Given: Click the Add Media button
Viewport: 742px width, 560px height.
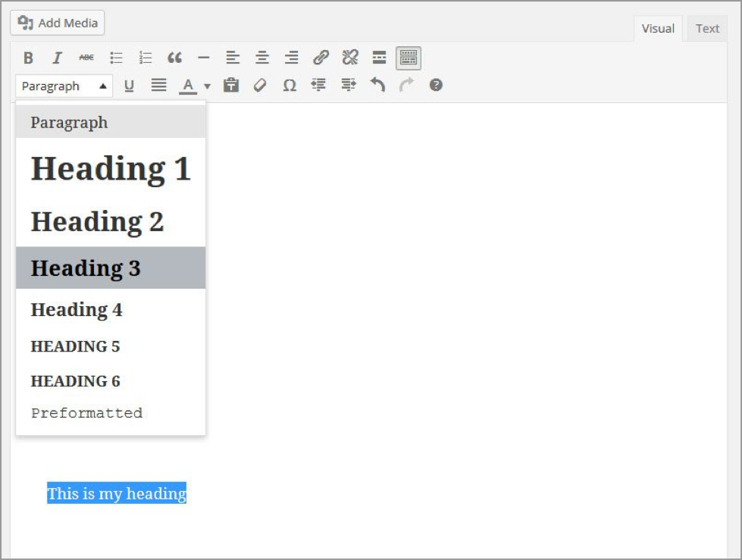Looking at the screenshot, I should 57,23.
